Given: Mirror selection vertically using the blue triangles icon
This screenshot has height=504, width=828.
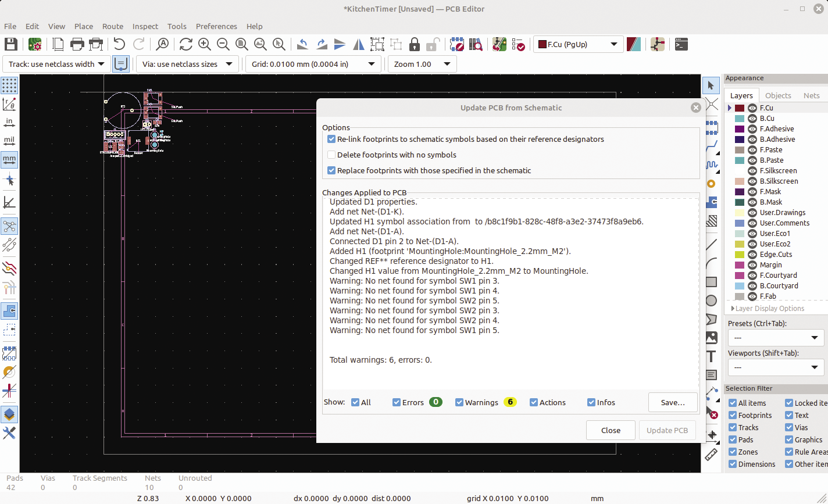Looking at the screenshot, I should pyautogui.click(x=340, y=44).
